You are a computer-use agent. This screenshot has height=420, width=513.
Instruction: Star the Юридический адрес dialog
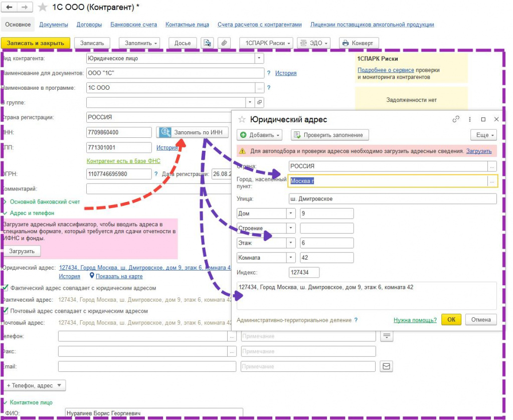[x=242, y=119]
